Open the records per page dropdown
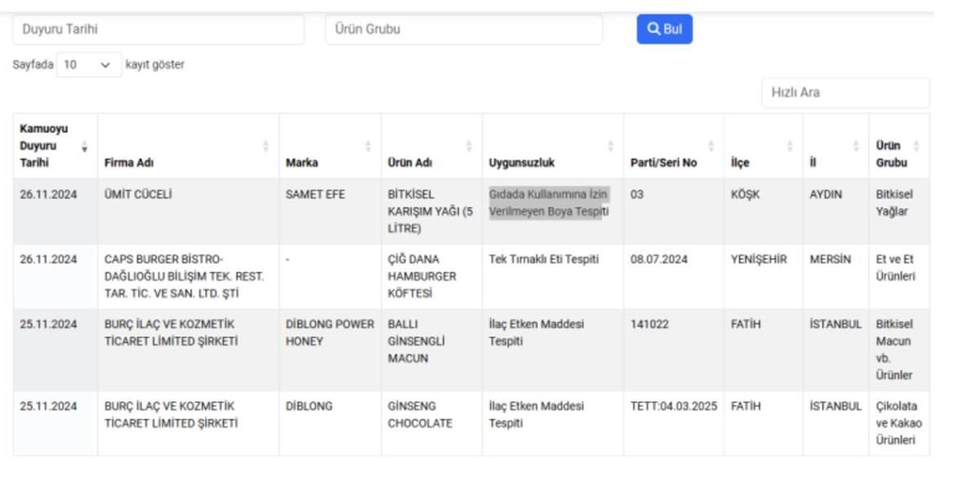 [88, 65]
